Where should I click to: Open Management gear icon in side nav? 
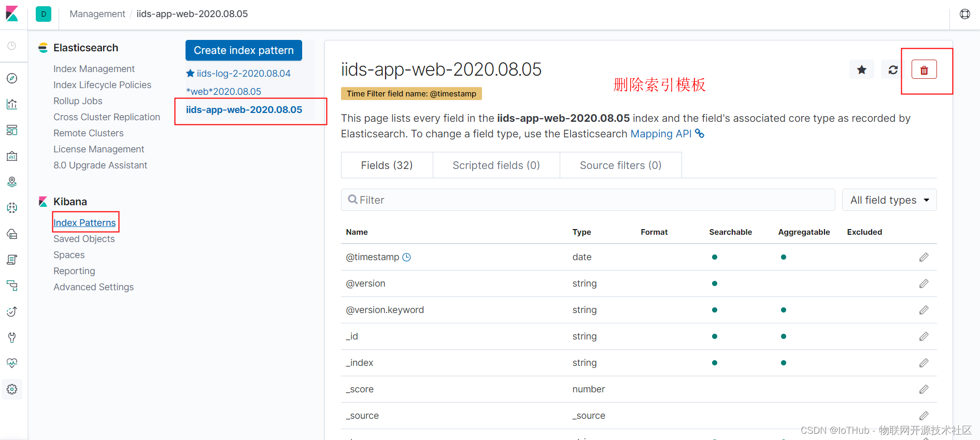12,389
